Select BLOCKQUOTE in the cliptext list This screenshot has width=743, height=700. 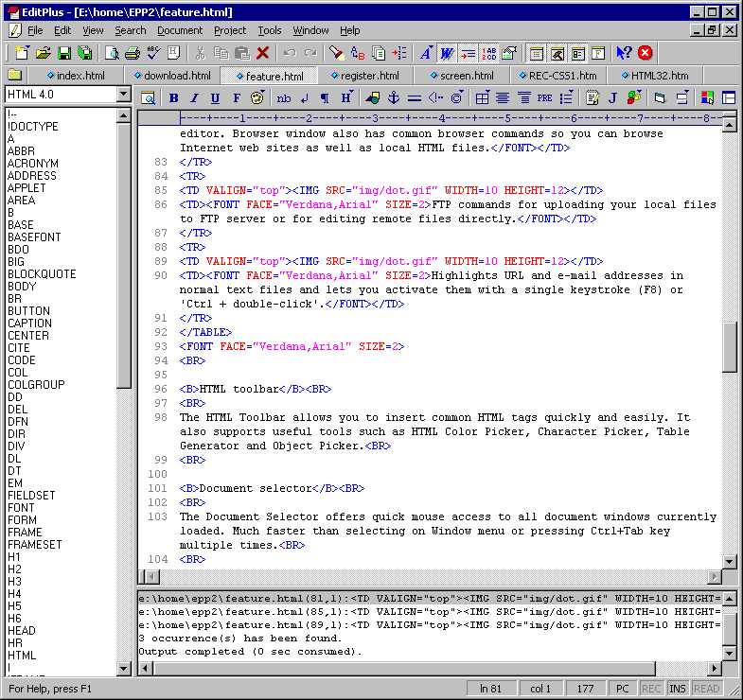(42, 274)
